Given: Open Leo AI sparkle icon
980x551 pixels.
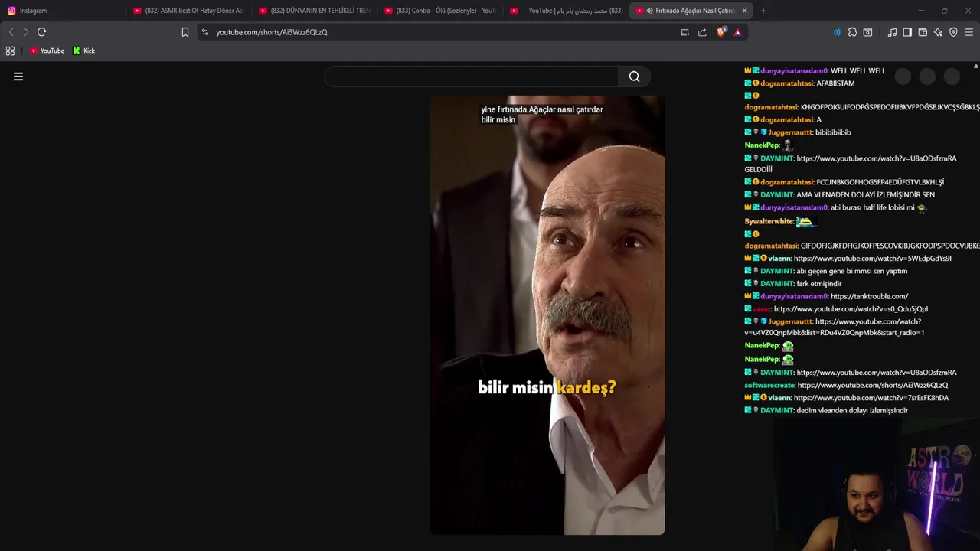Looking at the screenshot, I should tap(938, 32).
